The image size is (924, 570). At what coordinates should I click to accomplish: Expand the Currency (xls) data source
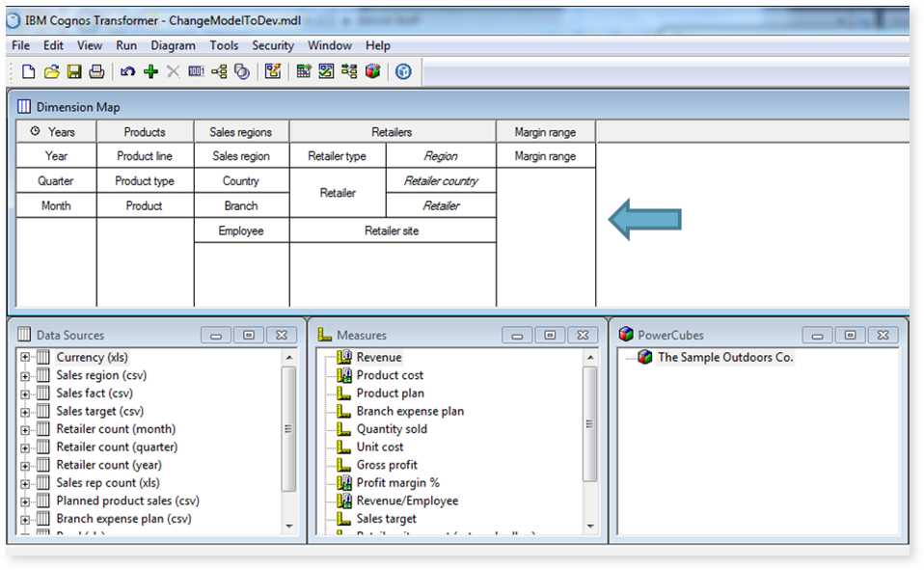(x=25, y=357)
